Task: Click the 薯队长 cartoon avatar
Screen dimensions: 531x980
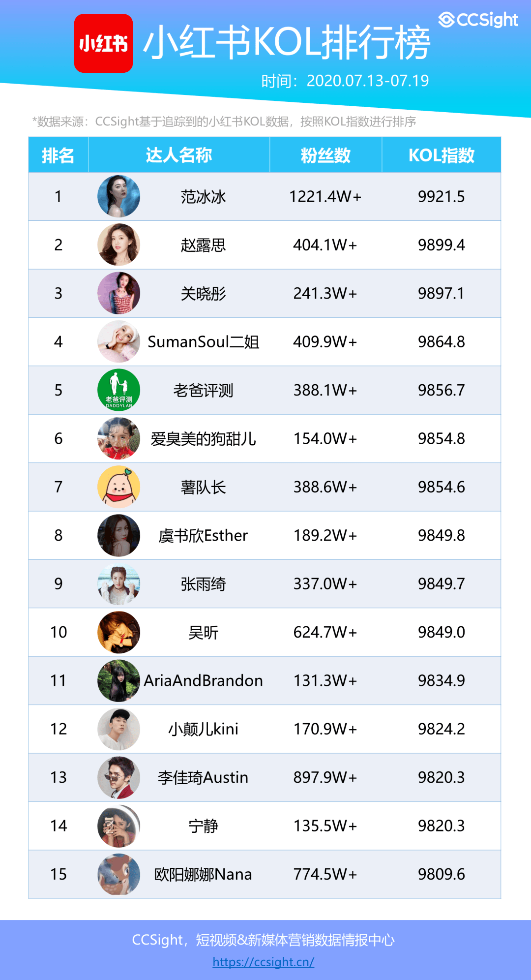Action: click(x=118, y=487)
